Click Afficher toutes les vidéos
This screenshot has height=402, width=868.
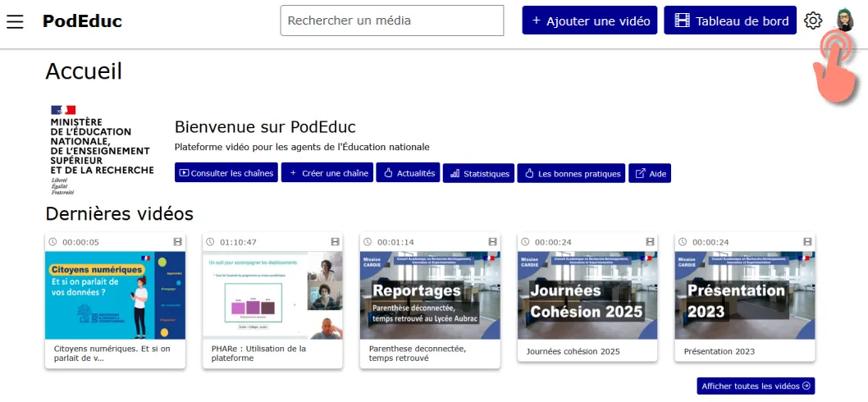[756, 386]
